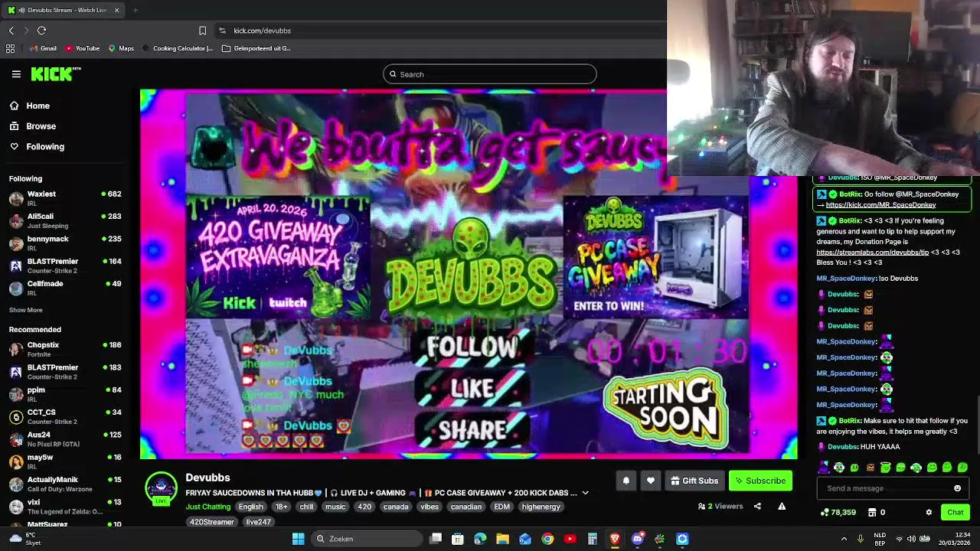This screenshot has height=551, width=980.
Task: Open Google Chrome from the taskbar
Action: point(547,539)
